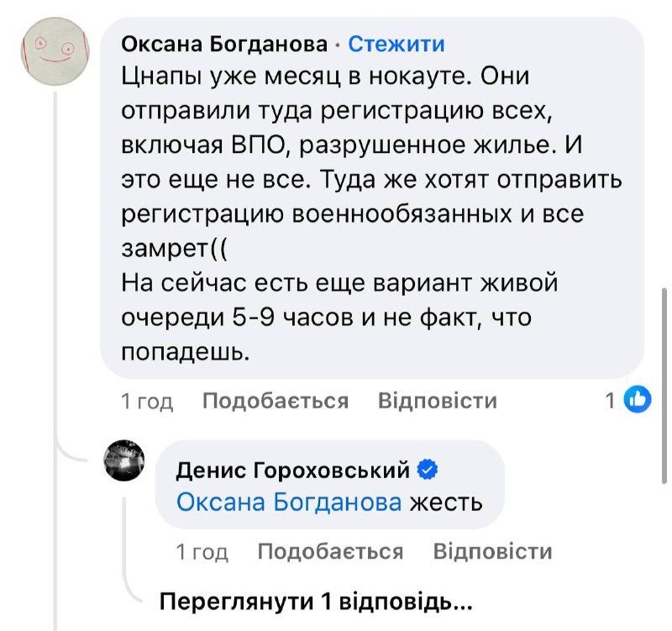Follow Оксана Богданова via Стежити
672x631 pixels.
396,44
